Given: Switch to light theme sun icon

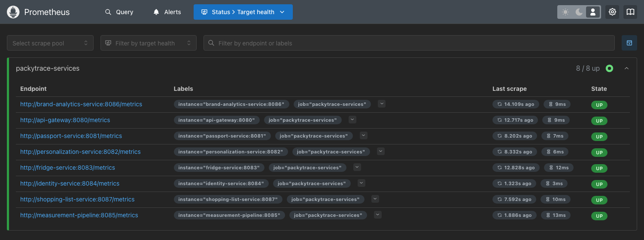Looking at the screenshot, I should pyautogui.click(x=565, y=12).
